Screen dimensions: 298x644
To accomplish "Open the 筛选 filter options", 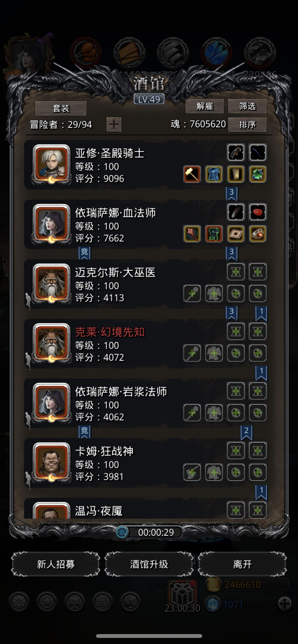I will click(x=247, y=106).
